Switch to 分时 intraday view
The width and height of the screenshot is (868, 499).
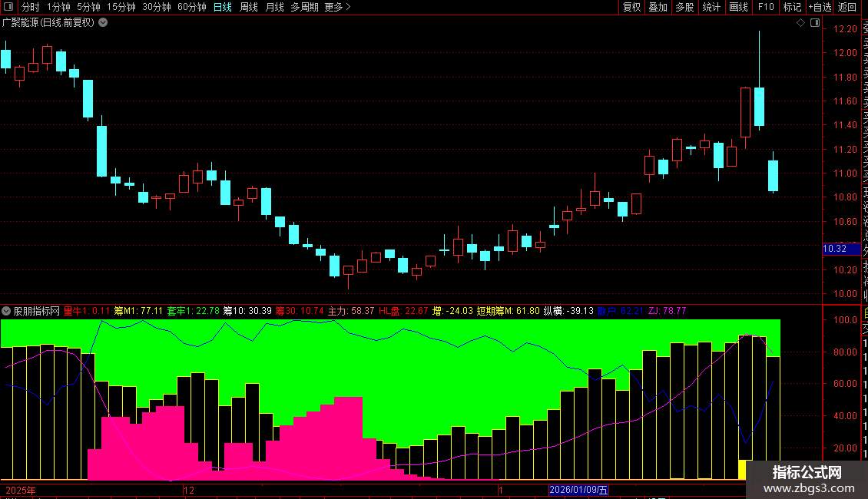coord(31,7)
